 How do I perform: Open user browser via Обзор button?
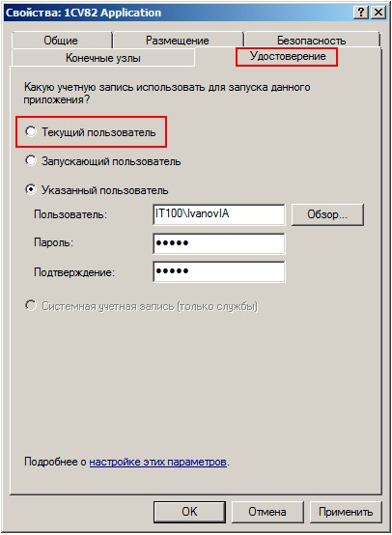(x=327, y=214)
